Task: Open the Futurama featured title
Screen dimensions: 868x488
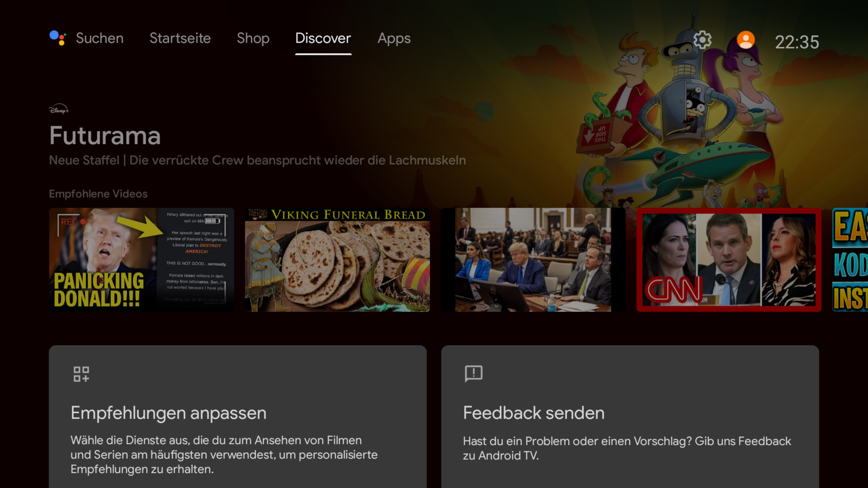Action: [105, 135]
